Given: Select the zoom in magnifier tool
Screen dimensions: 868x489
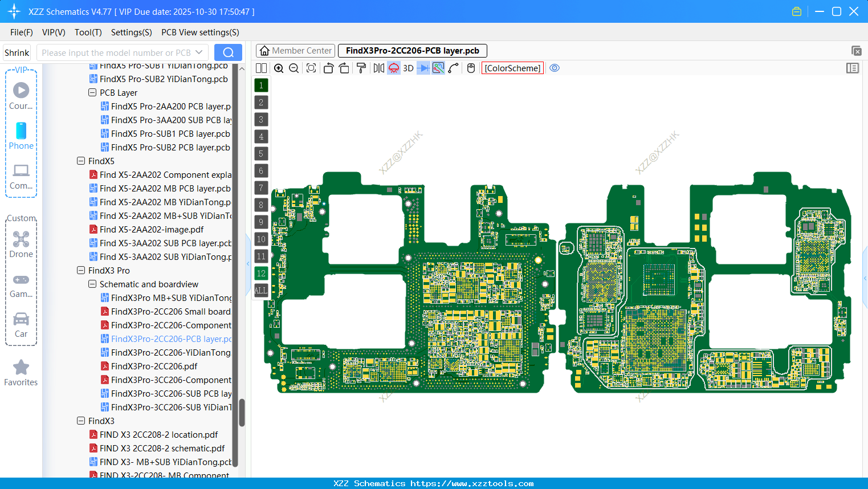Looking at the screenshot, I should tap(279, 68).
